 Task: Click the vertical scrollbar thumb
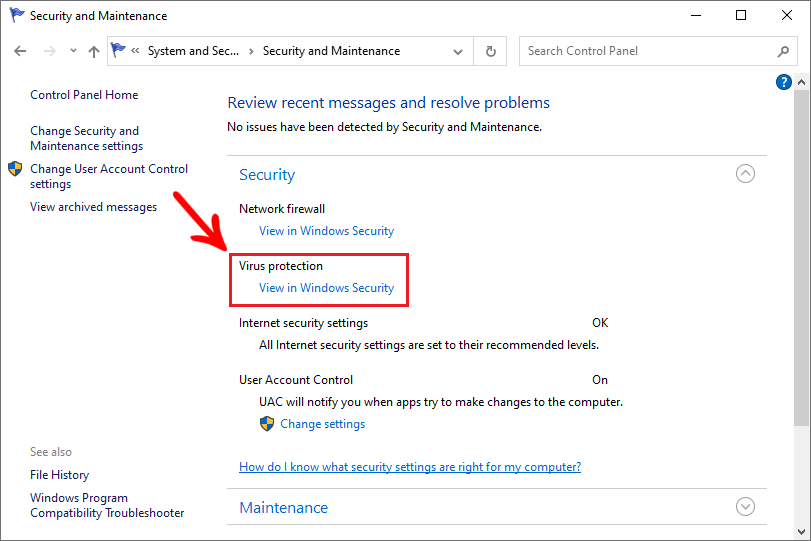pos(801,258)
